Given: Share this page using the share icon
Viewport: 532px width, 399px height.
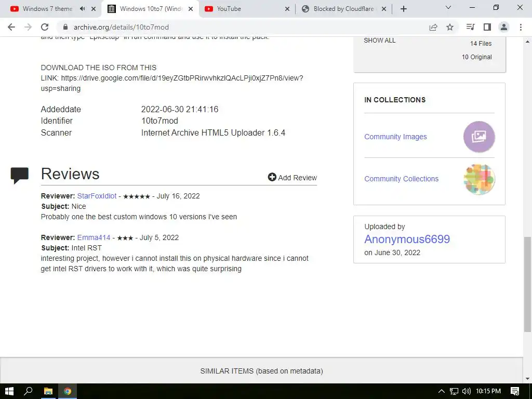Looking at the screenshot, I should tap(433, 27).
